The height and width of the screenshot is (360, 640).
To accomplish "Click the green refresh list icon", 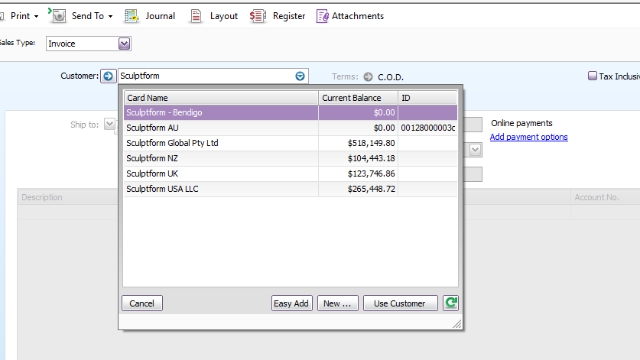I will [x=451, y=303].
